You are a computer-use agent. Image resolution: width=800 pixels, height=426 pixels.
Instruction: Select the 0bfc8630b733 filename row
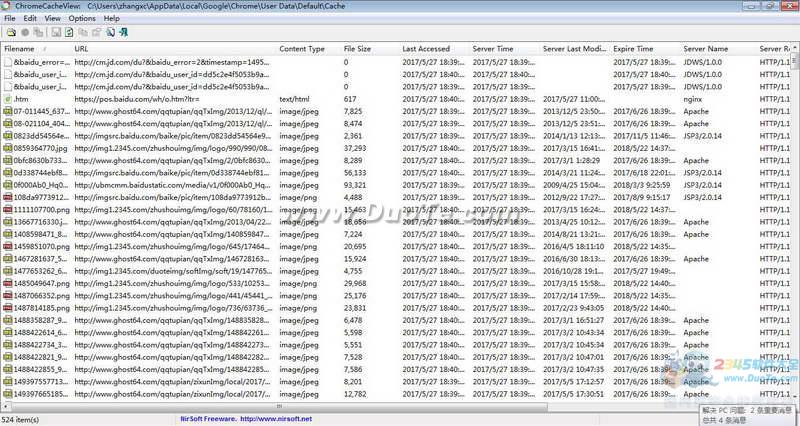[41, 160]
